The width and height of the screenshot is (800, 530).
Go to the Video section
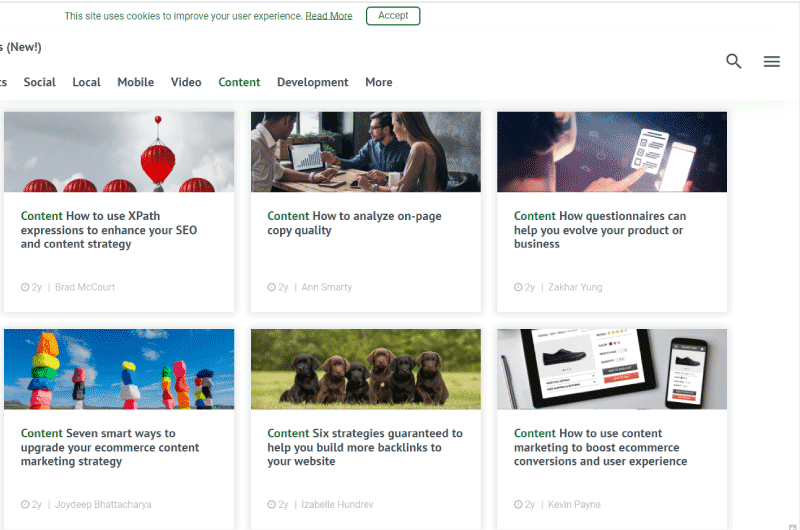pos(186,82)
